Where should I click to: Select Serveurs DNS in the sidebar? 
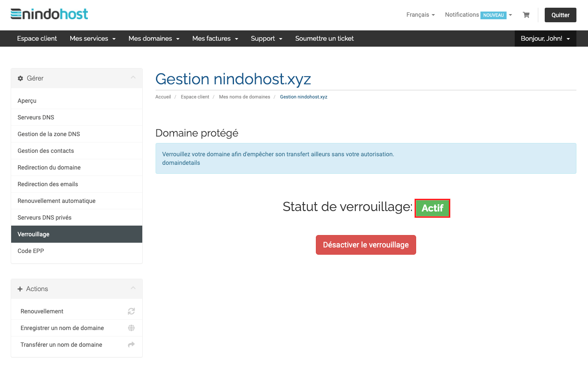point(77,117)
